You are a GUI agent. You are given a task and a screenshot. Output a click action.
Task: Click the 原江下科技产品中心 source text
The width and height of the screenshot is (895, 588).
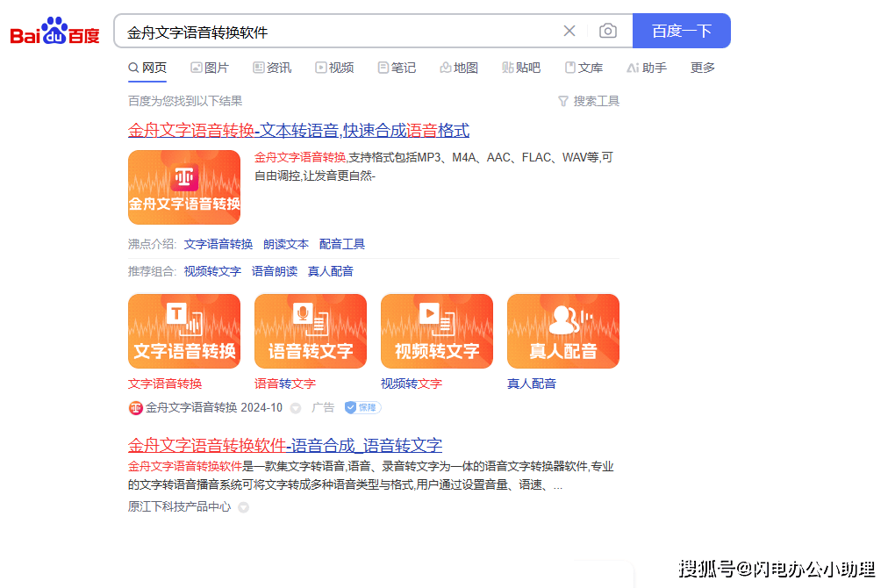click(179, 507)
